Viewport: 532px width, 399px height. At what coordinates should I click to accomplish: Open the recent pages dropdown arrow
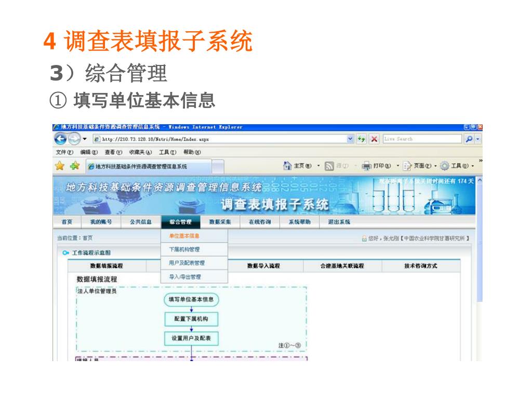point(85,139)
